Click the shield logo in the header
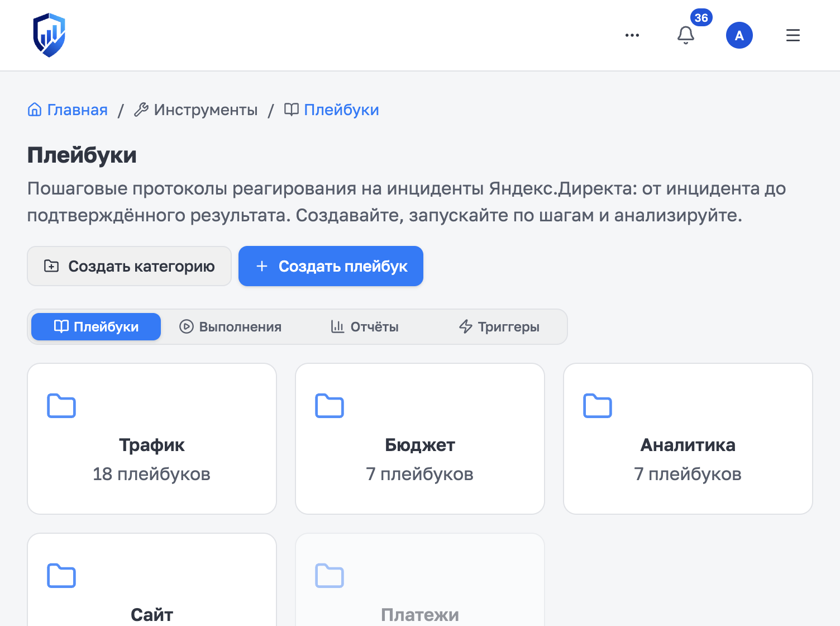Viewport: 840px width, 626px height. click(49, 35)
